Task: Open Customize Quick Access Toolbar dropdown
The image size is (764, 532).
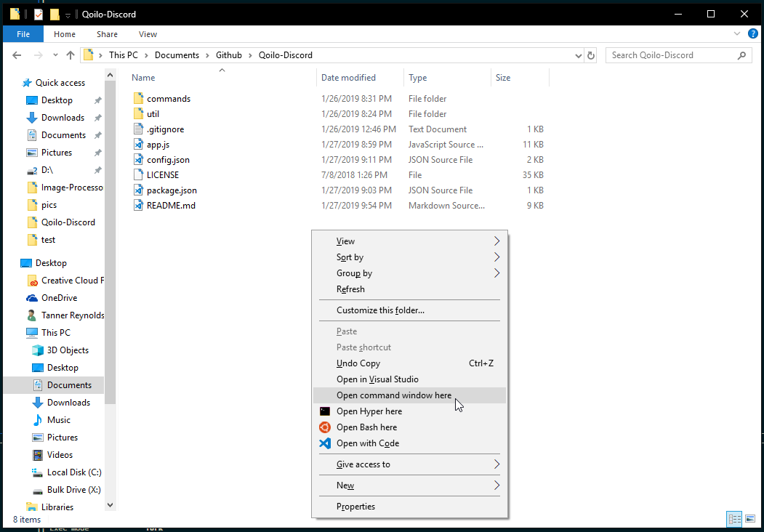Action: (68, 15)
